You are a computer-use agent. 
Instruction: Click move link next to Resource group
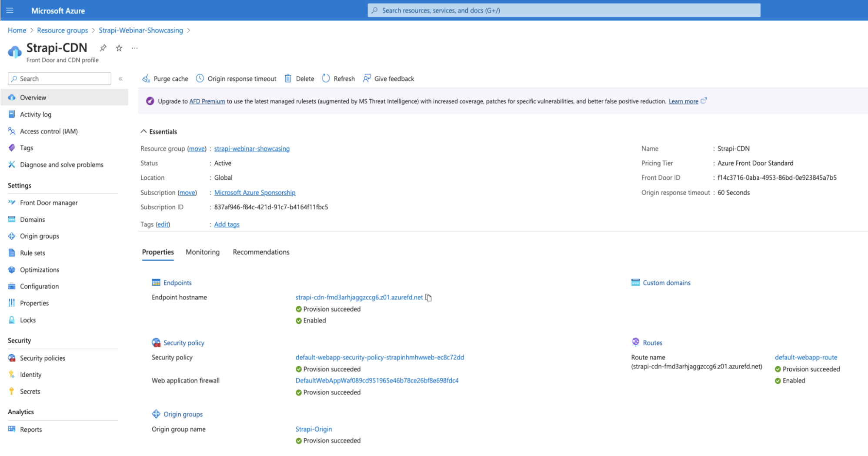(x=197, y=149)
